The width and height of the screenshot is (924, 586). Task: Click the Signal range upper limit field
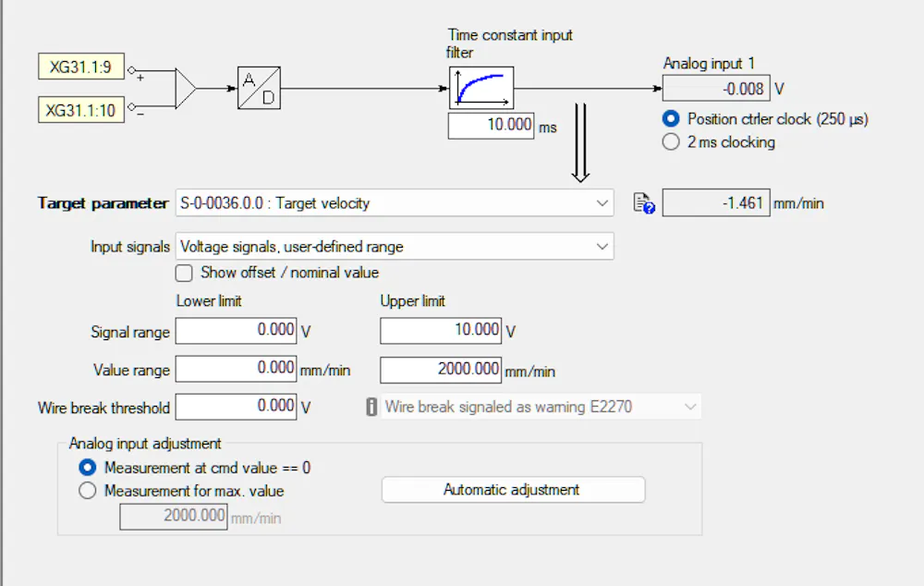coord(441,330)
